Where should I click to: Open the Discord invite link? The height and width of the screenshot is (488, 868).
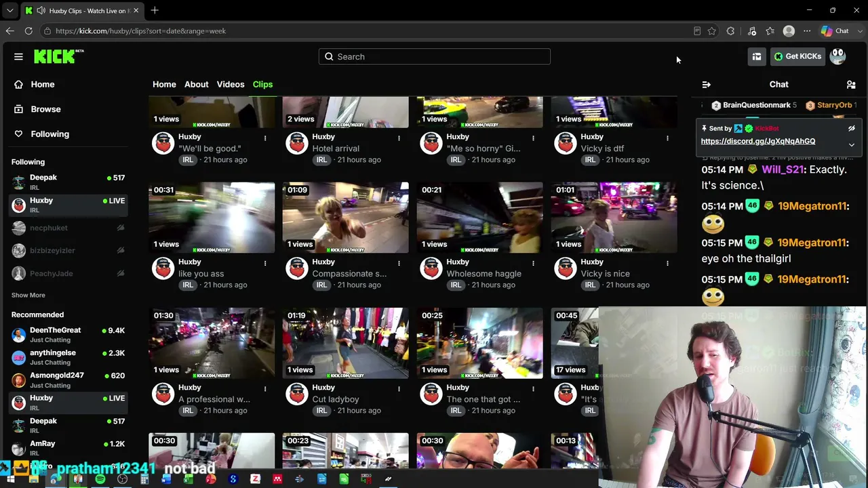coord(758,141)
